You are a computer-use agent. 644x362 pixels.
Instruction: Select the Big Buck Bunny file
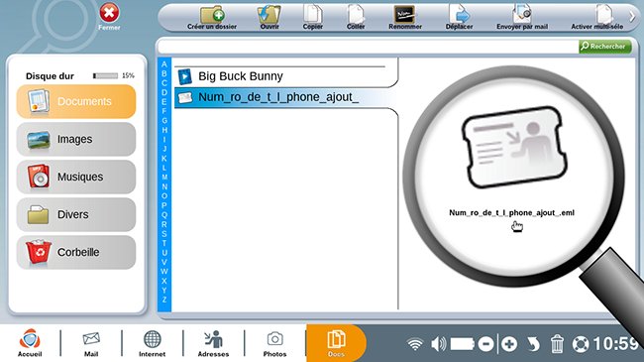click(283, 76)
